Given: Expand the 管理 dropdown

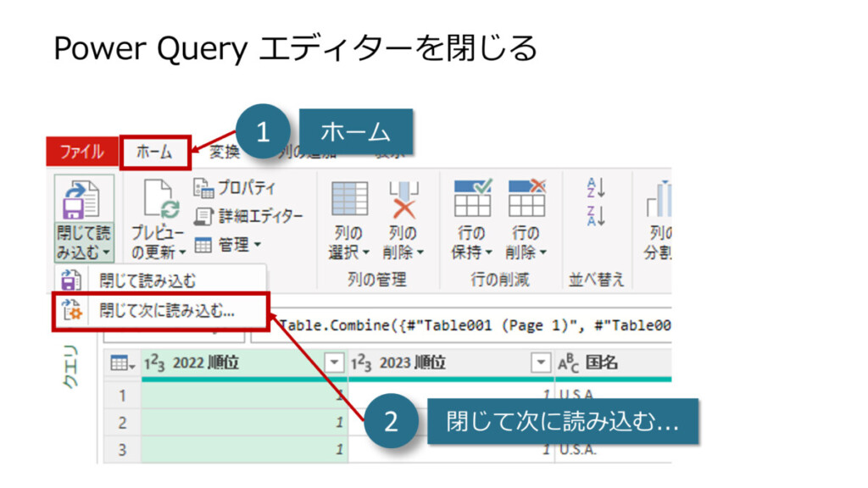Looking at the screenshot, I should click(229, 246).
